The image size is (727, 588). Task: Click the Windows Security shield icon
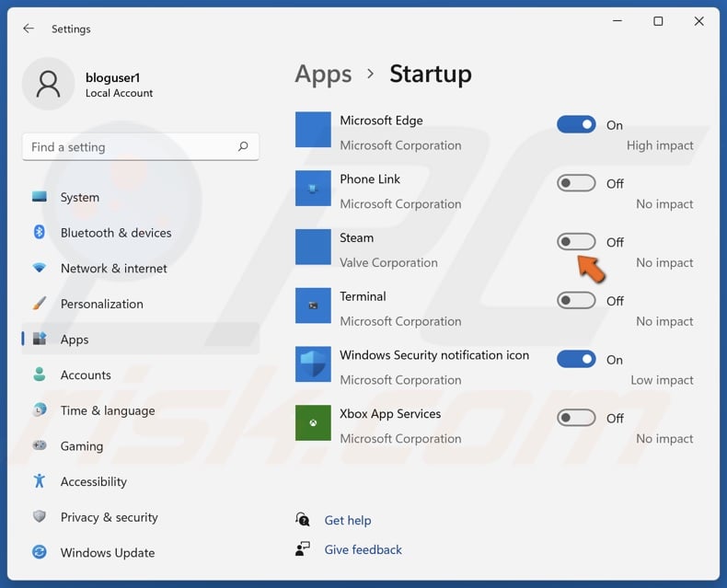(x=313, y=364)
